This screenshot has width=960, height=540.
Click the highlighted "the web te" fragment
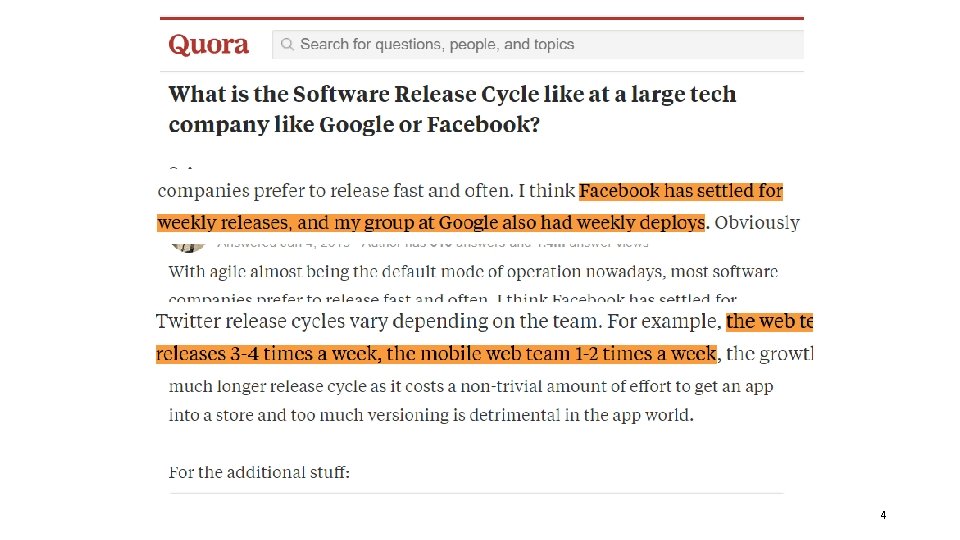(770, 322)
